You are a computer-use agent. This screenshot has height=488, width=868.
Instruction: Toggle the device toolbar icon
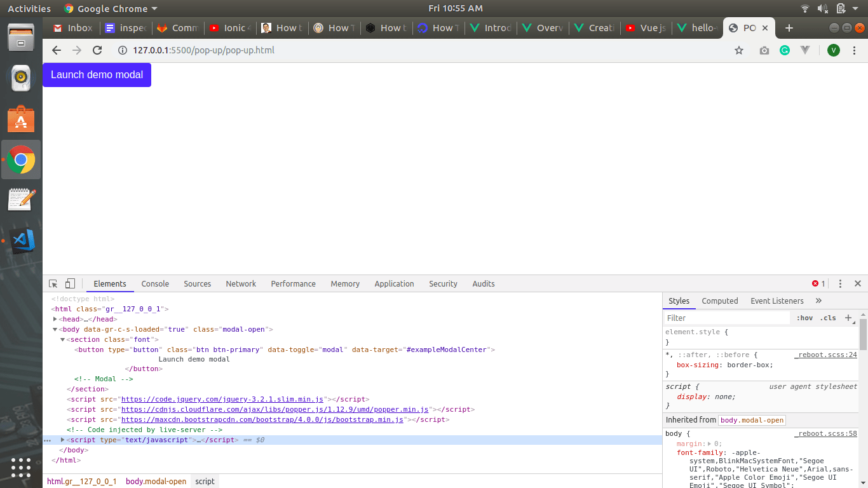[70, 284]
